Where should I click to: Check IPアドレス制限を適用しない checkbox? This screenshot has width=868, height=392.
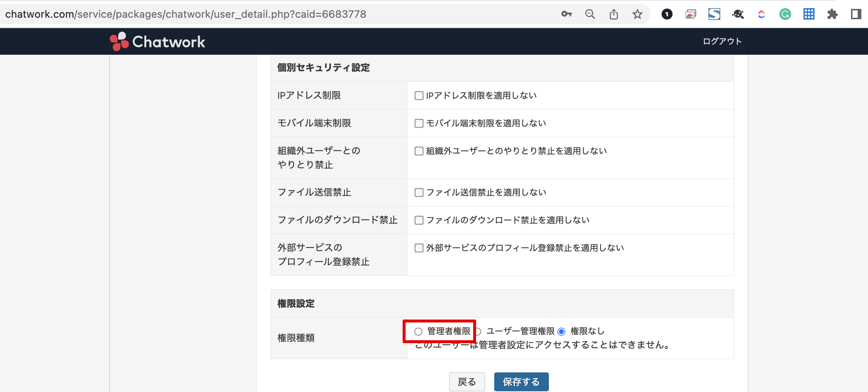419,96
